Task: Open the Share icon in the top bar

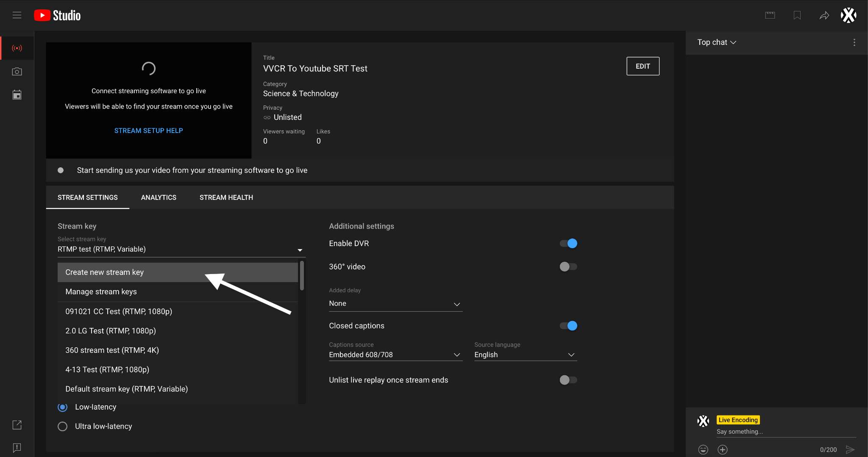Action: [824, 15]
